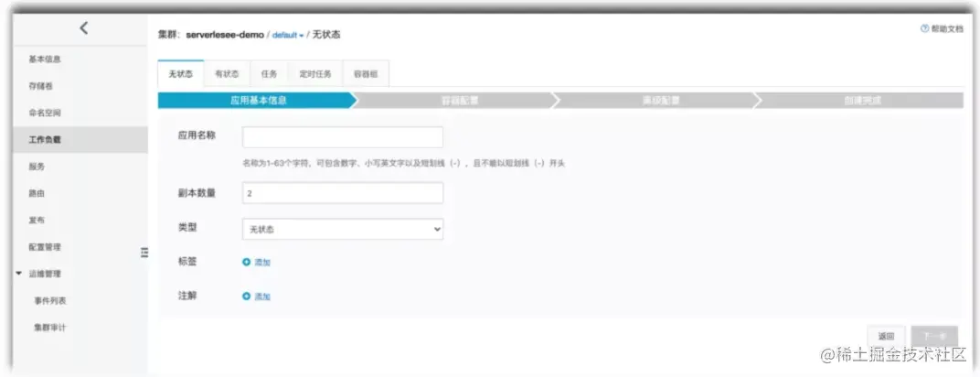Viewport: 980px width, 377px height.
Task: Collapse the sidebar with the back chevron
Action: pyautogui.click(x=84, y=28)
